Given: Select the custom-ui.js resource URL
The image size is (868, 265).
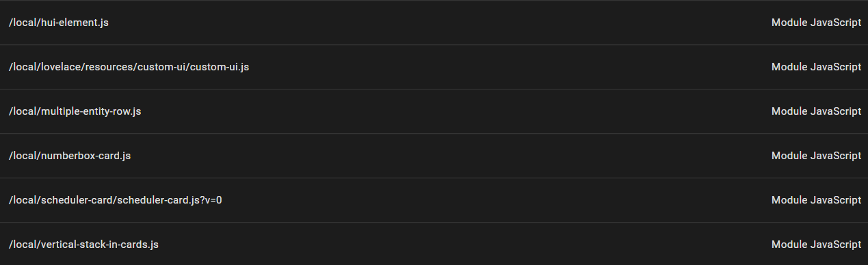Looking at the screenshot, I should pyautogui.click(x=129, y=67).
